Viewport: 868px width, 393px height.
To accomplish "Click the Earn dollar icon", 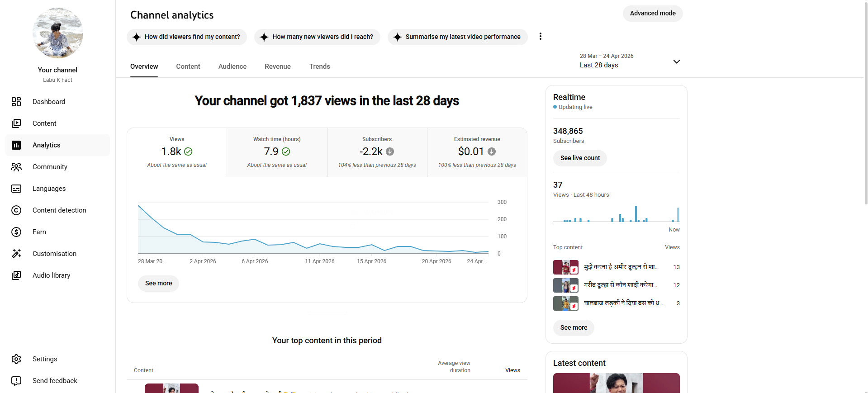I will [x=16, y=232].
